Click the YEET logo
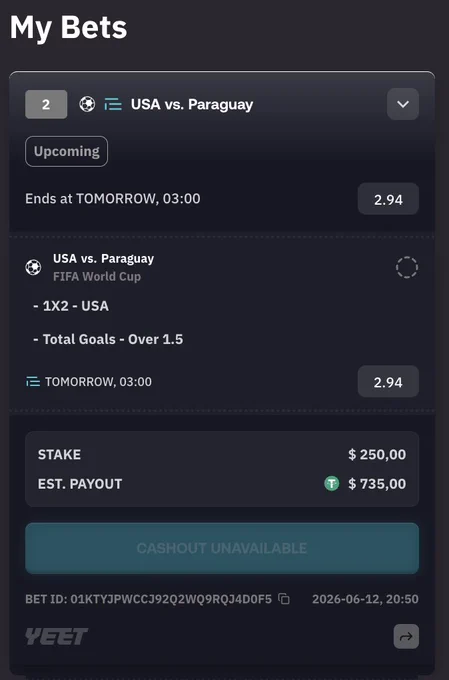The image size is (449, 680). pos(56,636)
